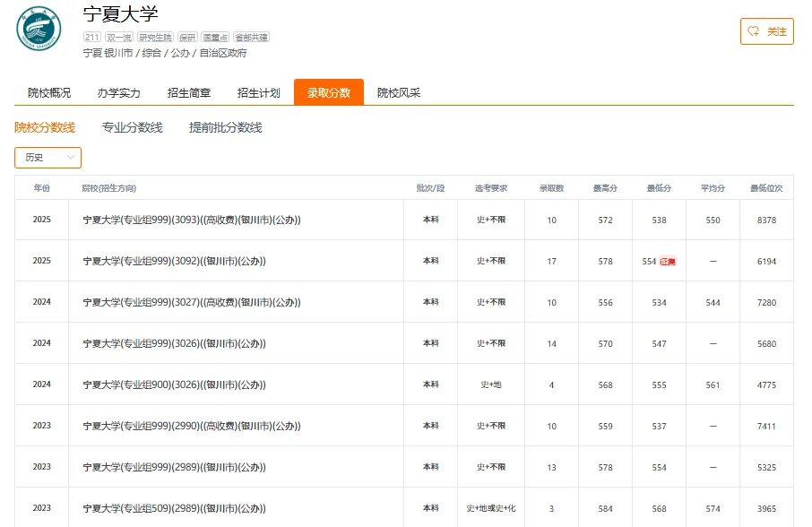Click the 选考要求 column header
This screenshot has height=527, width=812.
(x=491, y=188)
